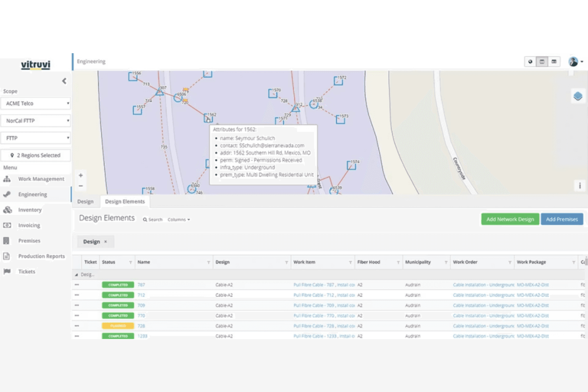
Task: Open the NorCal FTTP dropdown
Action: [x=36, y=121]
